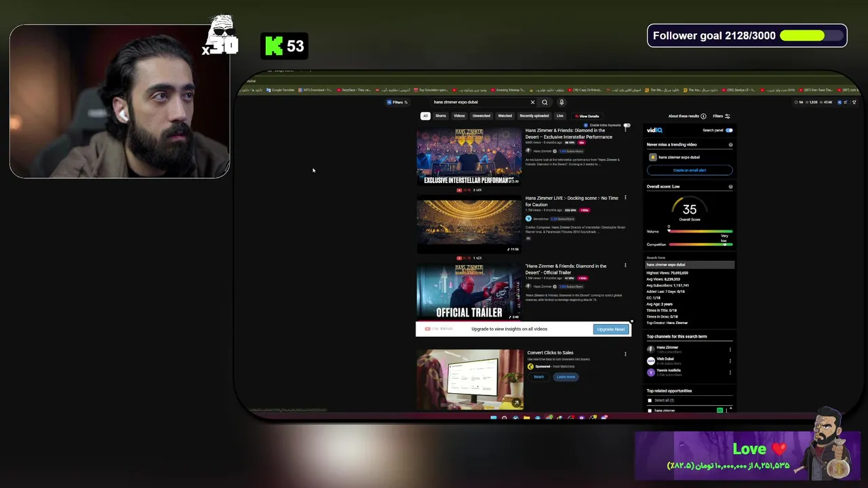Clear the search box with X
The height and width of the screenshot is (488, 868).
point(532,102)
